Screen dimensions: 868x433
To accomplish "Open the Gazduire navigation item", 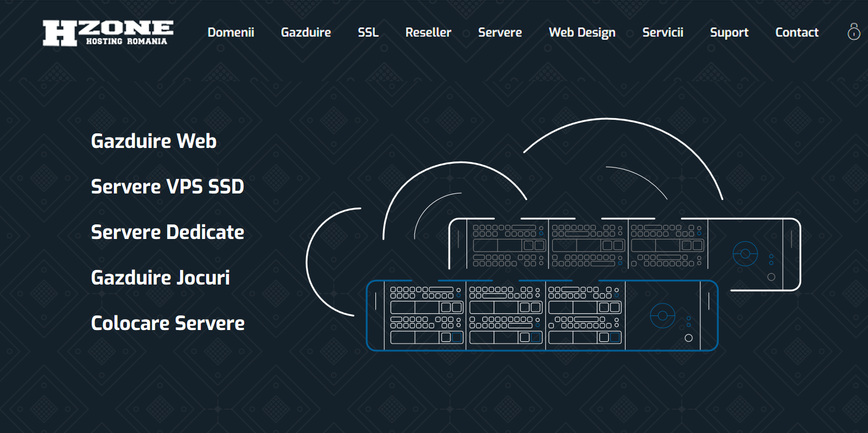I will pyautogui.click(x=305, y=33).
